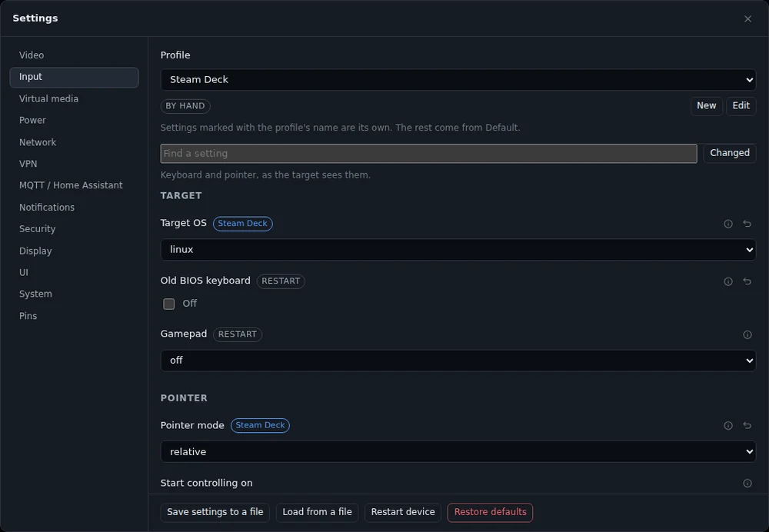Open Virtual media settings
Image resolution: width=769 pixels, height=532 pixels.
(74, 98)
